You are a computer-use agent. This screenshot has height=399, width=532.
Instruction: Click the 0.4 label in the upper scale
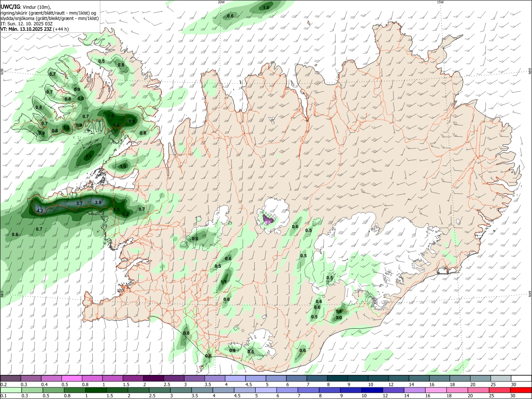coord(44,384)
